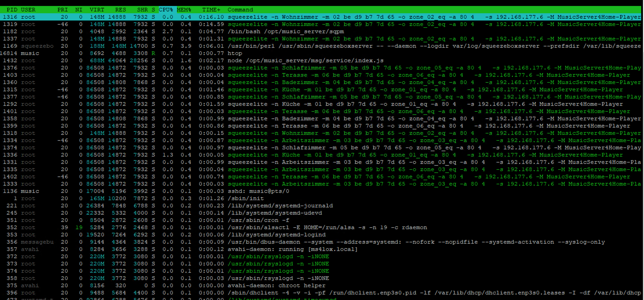Click the TIME+ column header
This screenshot has height=300, width=644.
coord(211,10)
